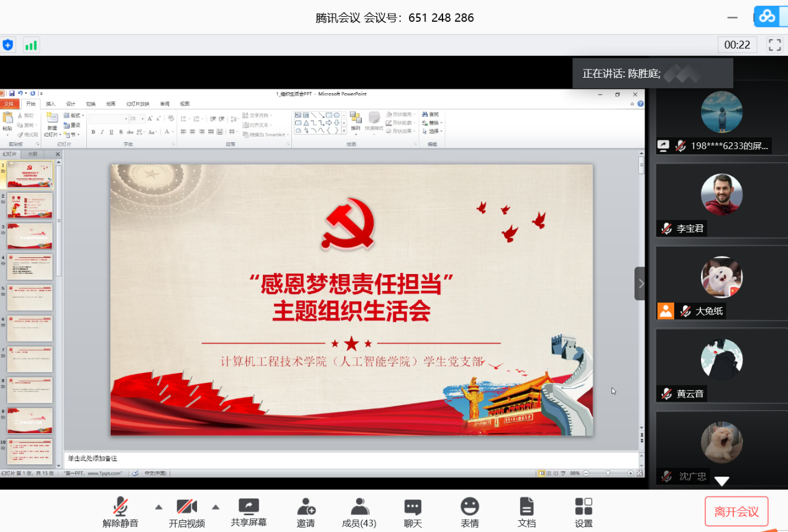Select slide 3 thumbnail in slide pane
Image resolution: width=788 pixels, height=532 pixels.
point(30,236)
